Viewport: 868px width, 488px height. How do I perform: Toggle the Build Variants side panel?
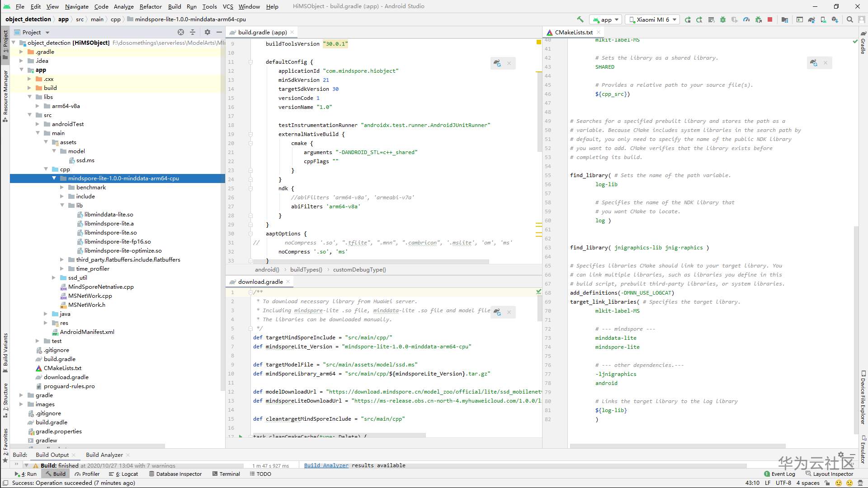pyautogui.click(x=5, y=352)
